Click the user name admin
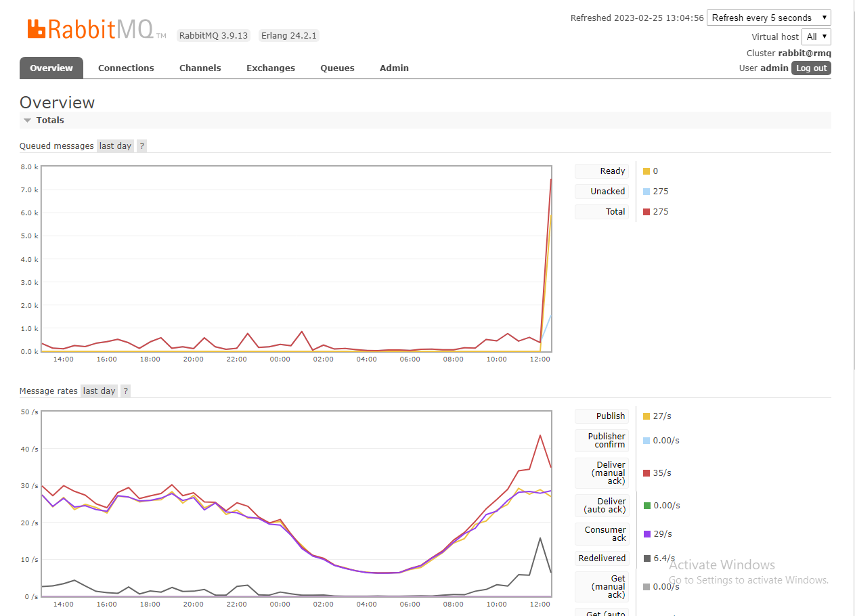This screenshot has height=616, width=855. click(x=774, y=68)
